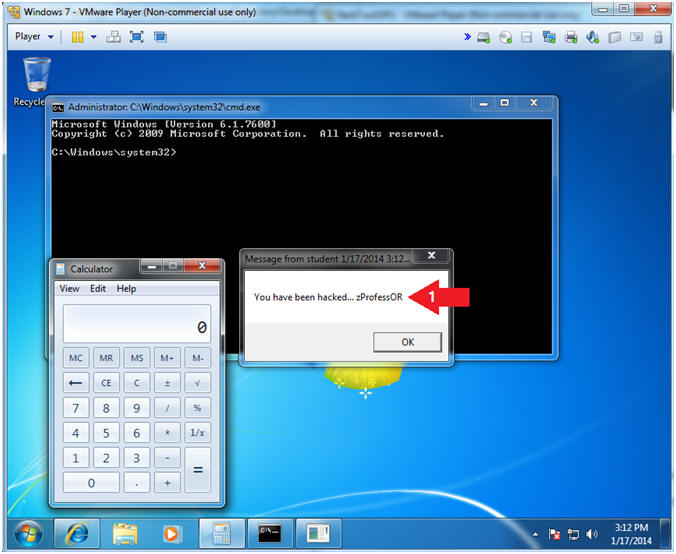676x554 pixels.
Task: Switch to Unity mode icon
Action: coord(160,37)
